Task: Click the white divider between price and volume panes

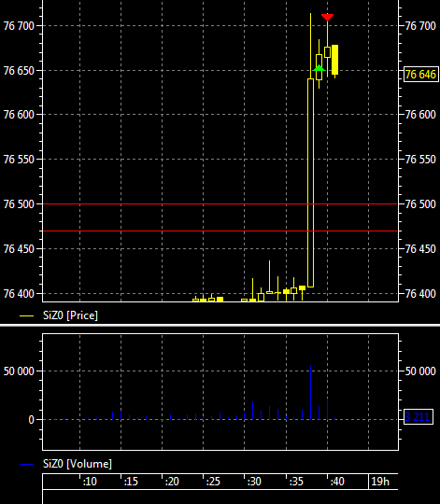Action: point(220,326)
